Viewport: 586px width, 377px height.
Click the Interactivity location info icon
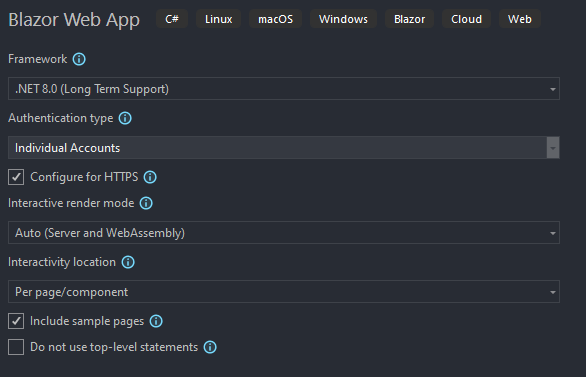click(x=128, y=262)
